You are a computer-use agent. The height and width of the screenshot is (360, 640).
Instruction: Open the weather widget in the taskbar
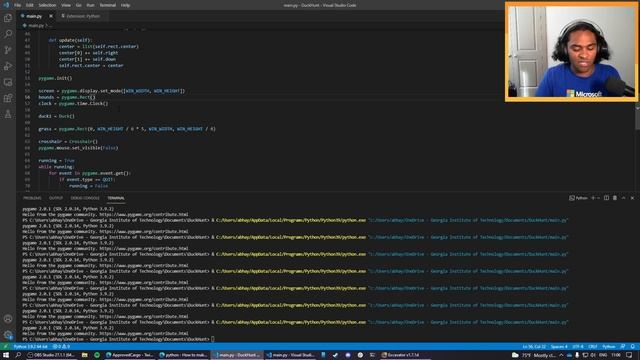pos(535,355)
